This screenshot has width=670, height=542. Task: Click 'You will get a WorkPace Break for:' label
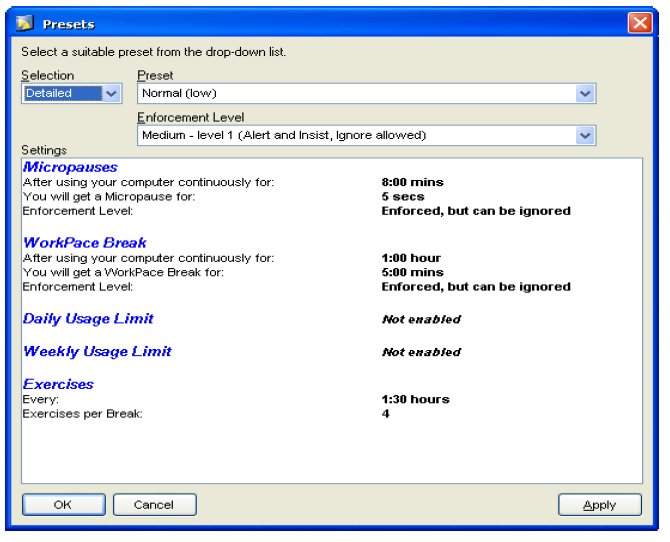pos(123,272)
